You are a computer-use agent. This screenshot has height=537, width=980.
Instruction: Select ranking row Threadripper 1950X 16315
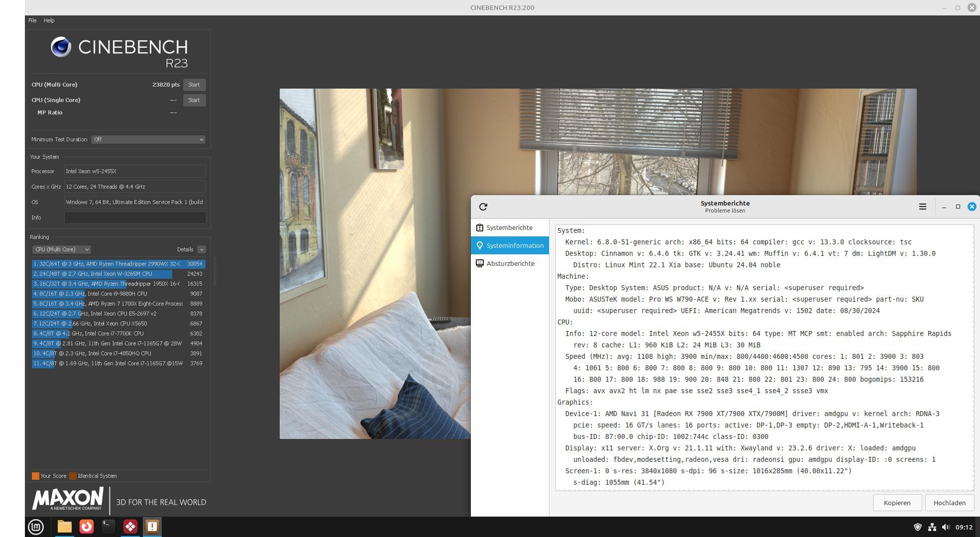[118, 284]
